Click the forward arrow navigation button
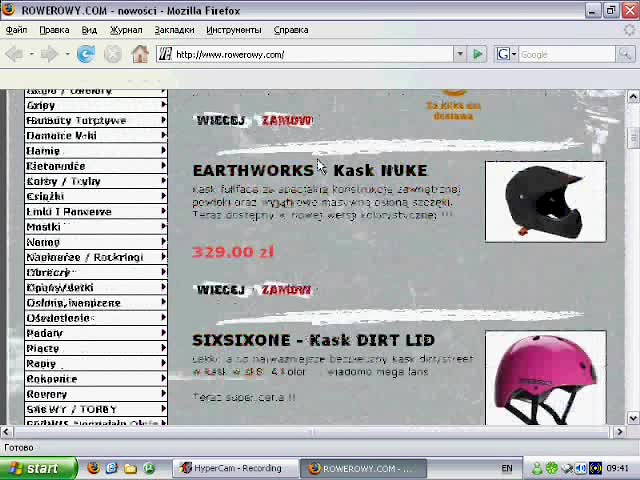 tap(49, 54)
